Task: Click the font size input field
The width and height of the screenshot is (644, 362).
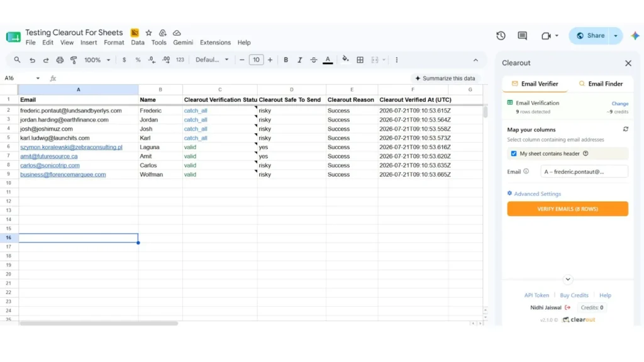Action: click(257, 60)
